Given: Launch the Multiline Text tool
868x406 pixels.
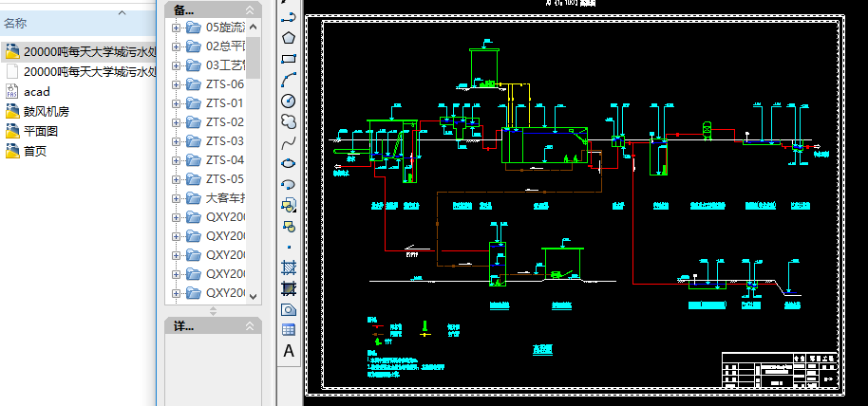Looking at the screenshot, I should (289, 351).
